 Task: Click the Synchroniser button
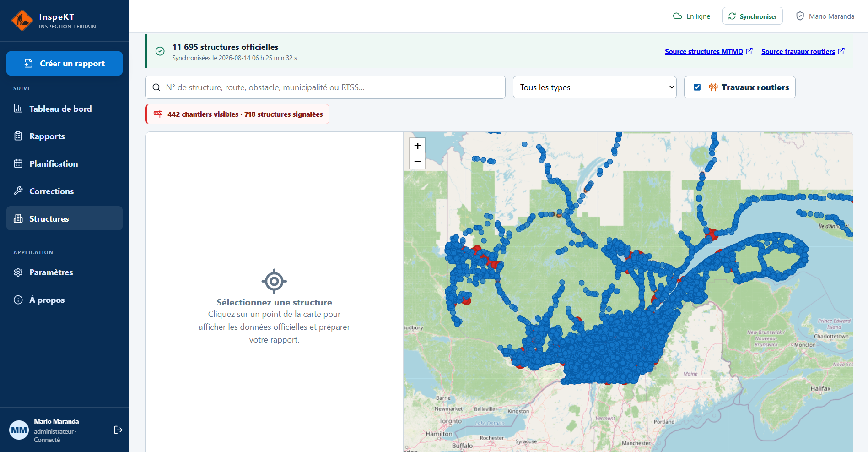(753, 16)
